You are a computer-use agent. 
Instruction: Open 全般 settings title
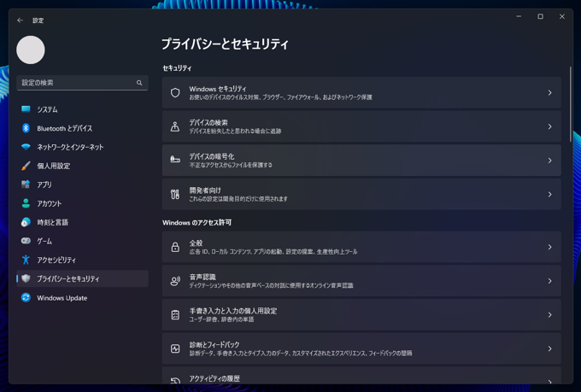click(196, 243)
